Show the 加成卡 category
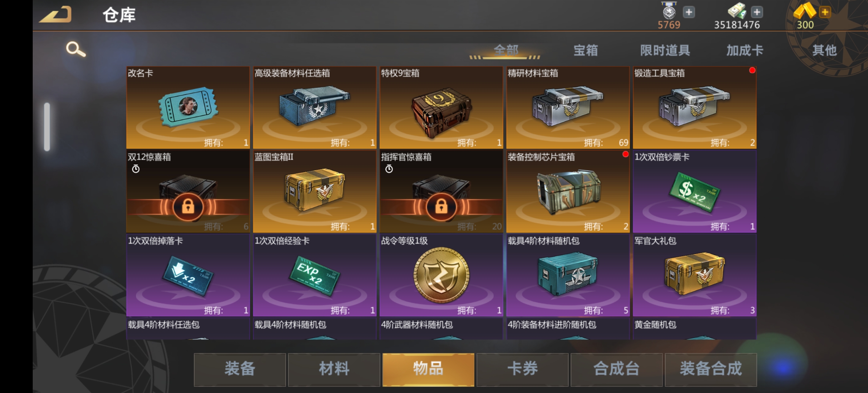 click(745, 50)
